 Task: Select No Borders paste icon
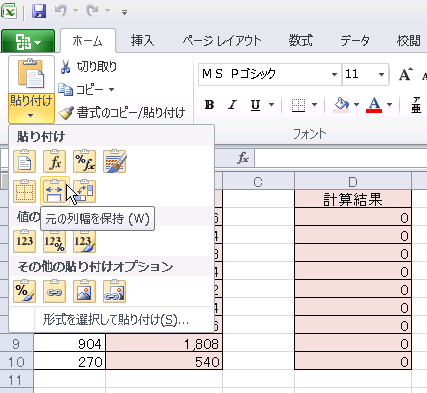tap(24, 191)
